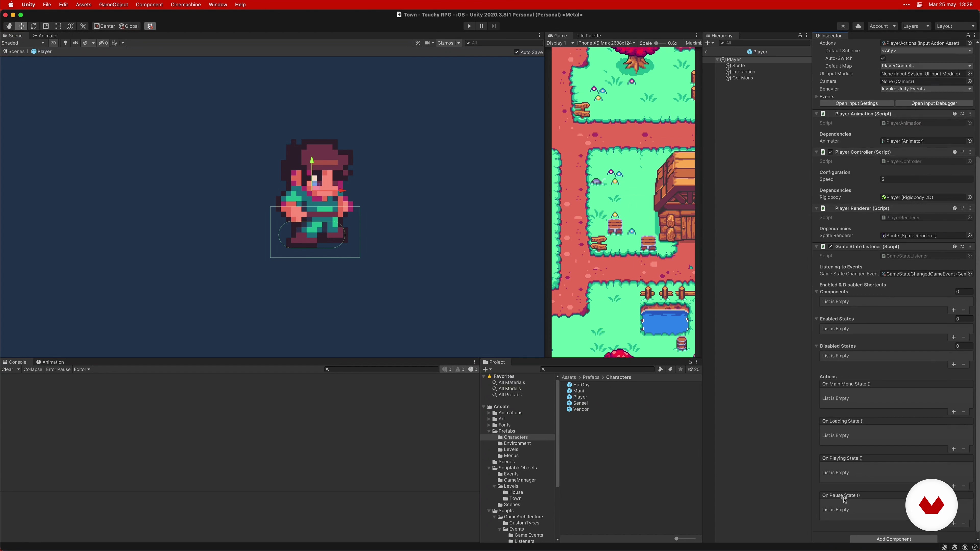Advance one frame with Step button
Viewport: 980px width, 551px height.
(494, 26)
